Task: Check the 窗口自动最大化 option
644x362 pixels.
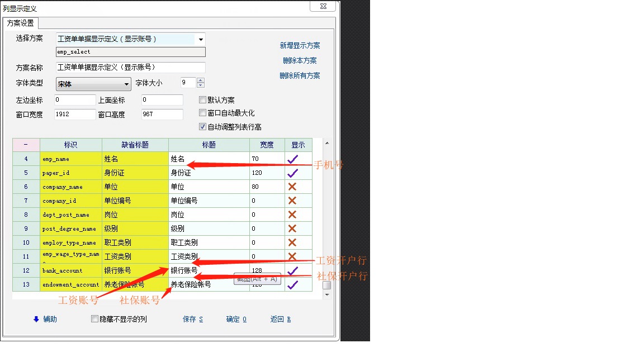Action: coord(203,113)
